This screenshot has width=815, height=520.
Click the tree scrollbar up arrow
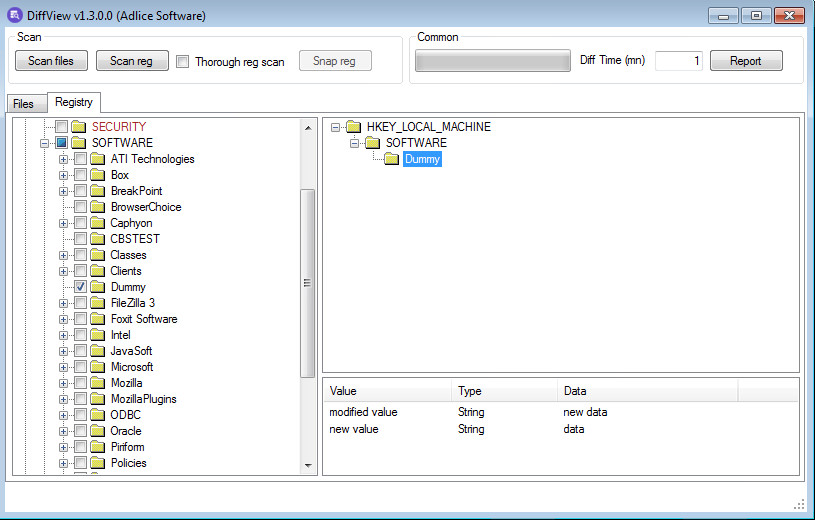308,127
